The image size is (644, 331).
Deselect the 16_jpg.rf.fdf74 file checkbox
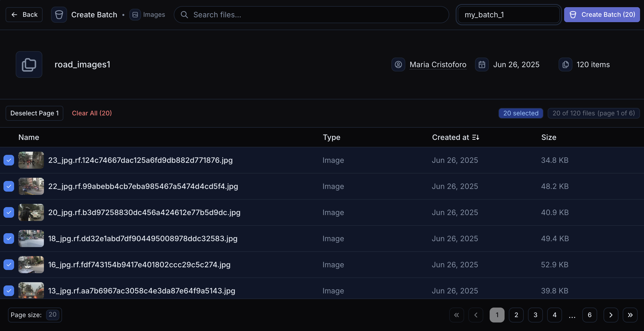point(9,265)
